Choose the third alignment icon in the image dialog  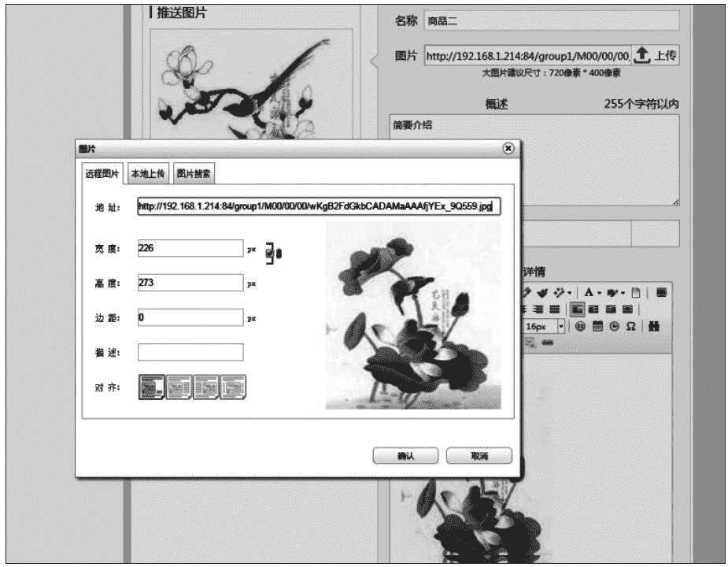(205, 386)
